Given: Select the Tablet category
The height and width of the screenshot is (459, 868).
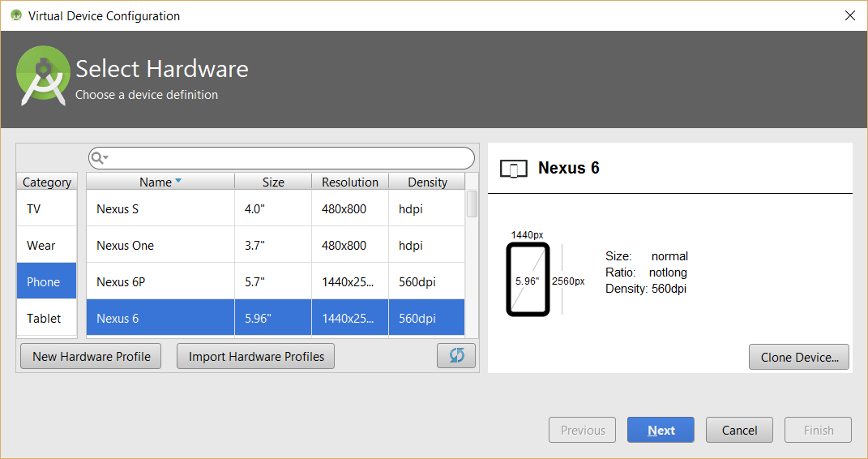Looking at the screenshot, I should tap(46, 318).
